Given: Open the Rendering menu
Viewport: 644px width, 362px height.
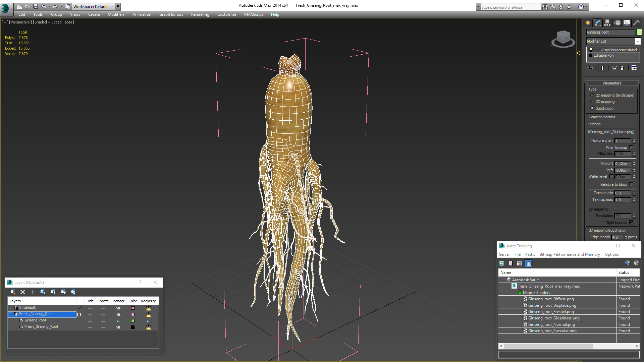Looking at the screenshot, I should pos(200,14).
